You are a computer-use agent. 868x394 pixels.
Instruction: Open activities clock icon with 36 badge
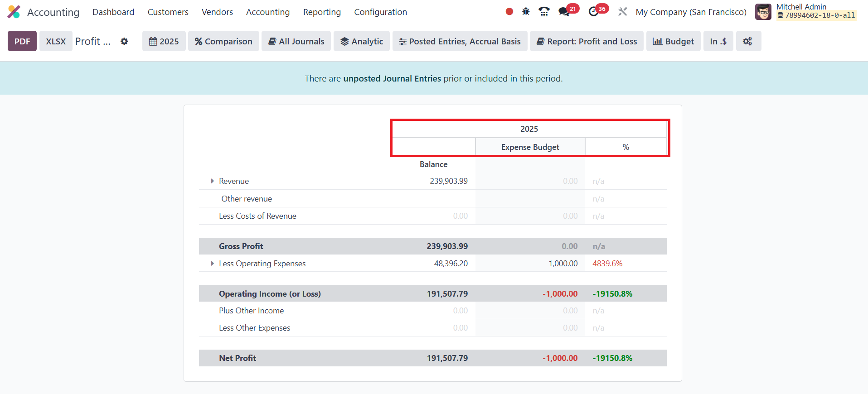pos(593,12)
